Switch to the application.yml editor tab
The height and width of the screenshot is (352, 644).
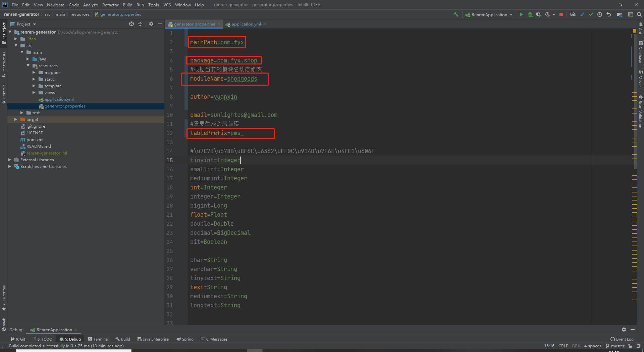point(246,24)
